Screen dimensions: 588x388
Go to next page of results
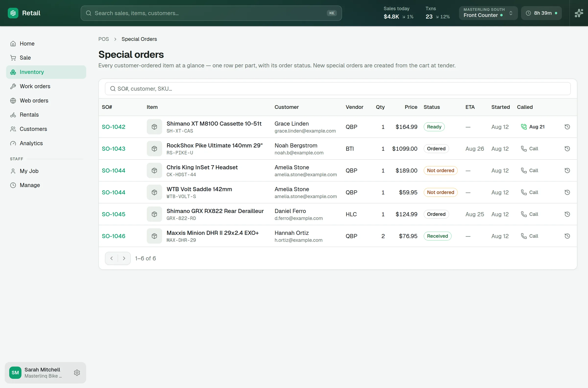pos(124,258)
